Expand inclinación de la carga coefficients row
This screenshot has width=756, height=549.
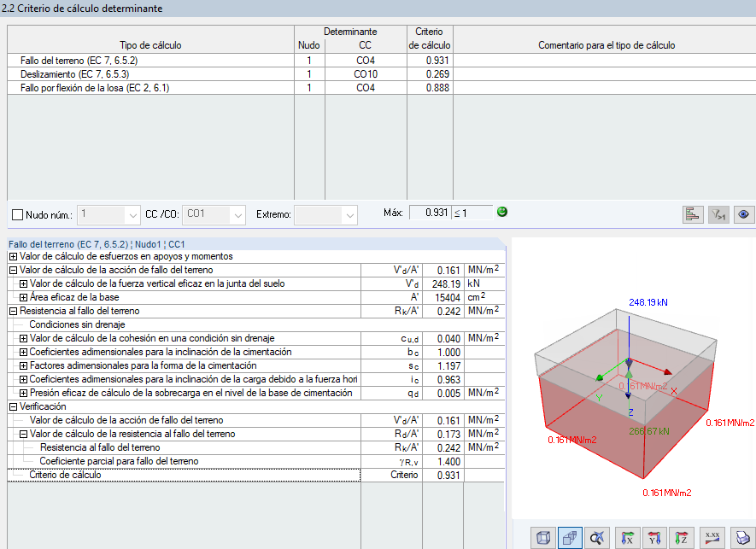coord(23,379)
